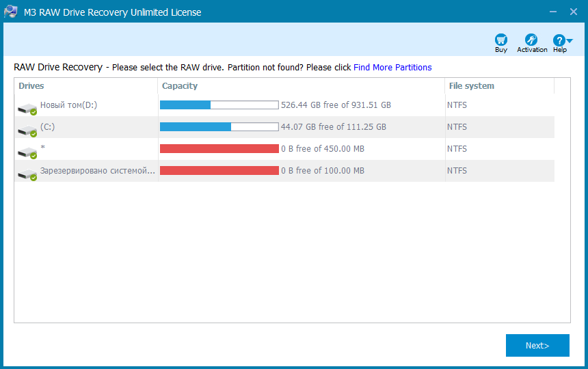Select the Зарезервировано системой drive

coord(284,171)
